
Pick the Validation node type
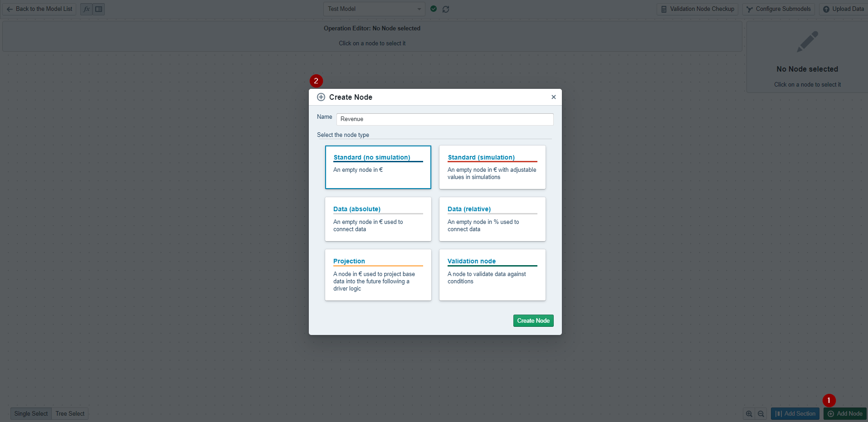[x=492, y=275]
